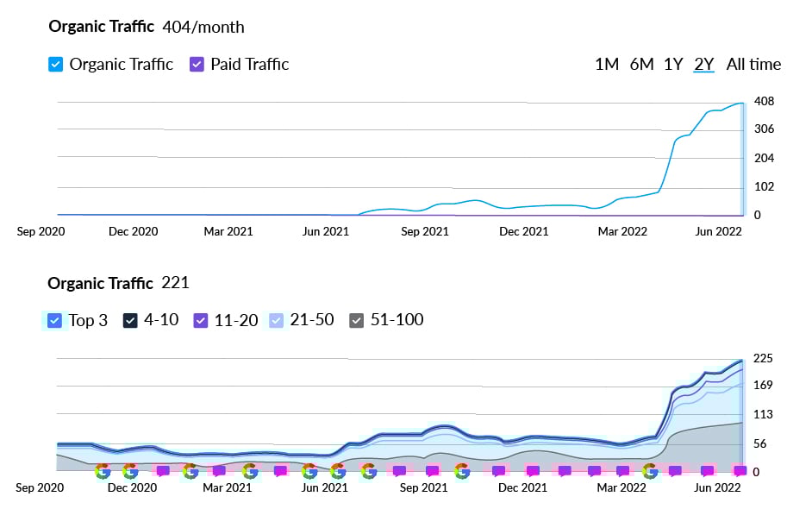The width and height of the screenshot is (812, 528).
Task: Uncheck the Organic Traffic checkbox
Action: 56,64
